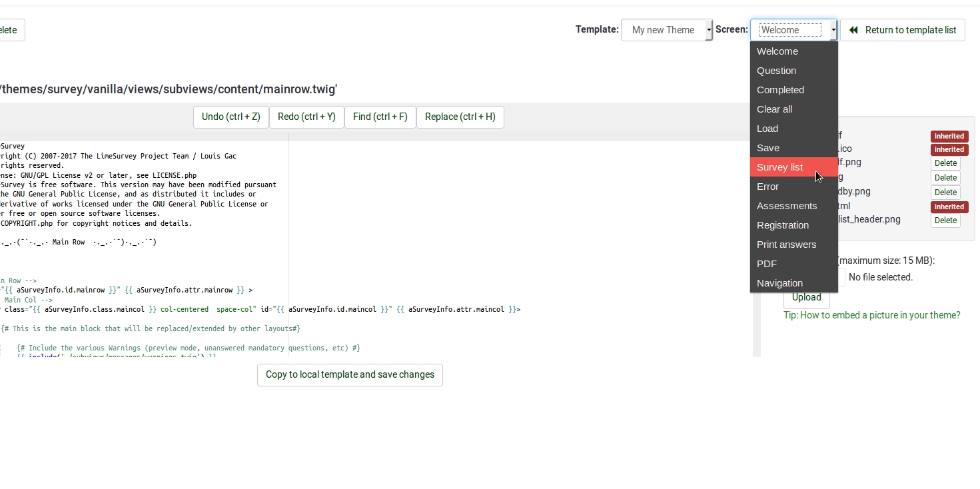Collapse the Screen dropdown showing Welcome
The image size is (980, 489).
point(793,30)
